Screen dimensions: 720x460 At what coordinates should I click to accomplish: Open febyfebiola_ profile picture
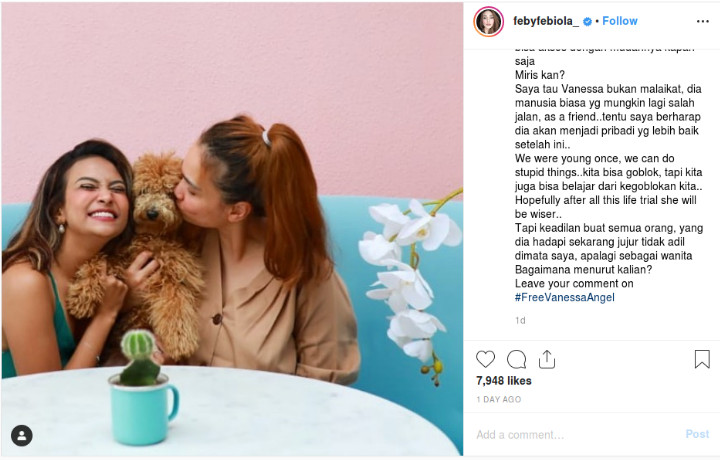tap(489, 22)
